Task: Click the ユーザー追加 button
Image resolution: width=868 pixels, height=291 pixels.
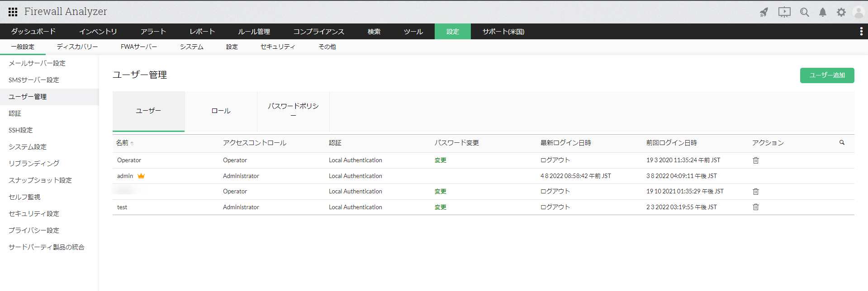Action: pos(827,75)
